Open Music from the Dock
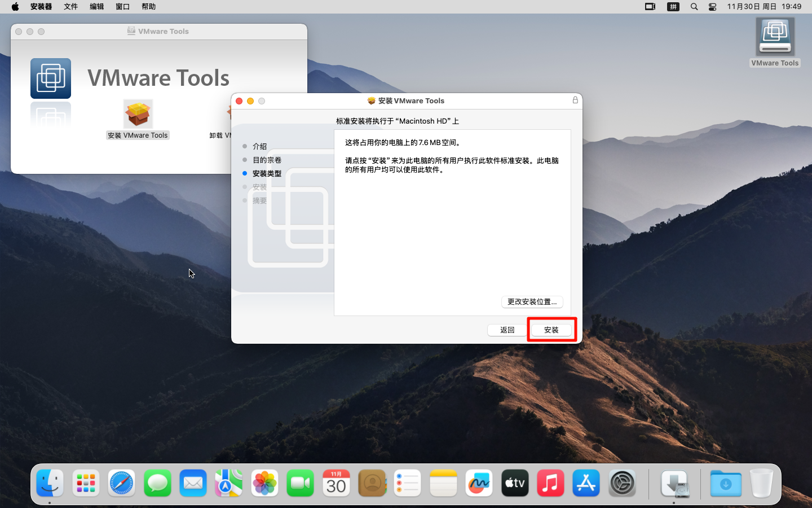Image resolution: width=812 pixels, height=508 pixels. (x=551, y=483)
